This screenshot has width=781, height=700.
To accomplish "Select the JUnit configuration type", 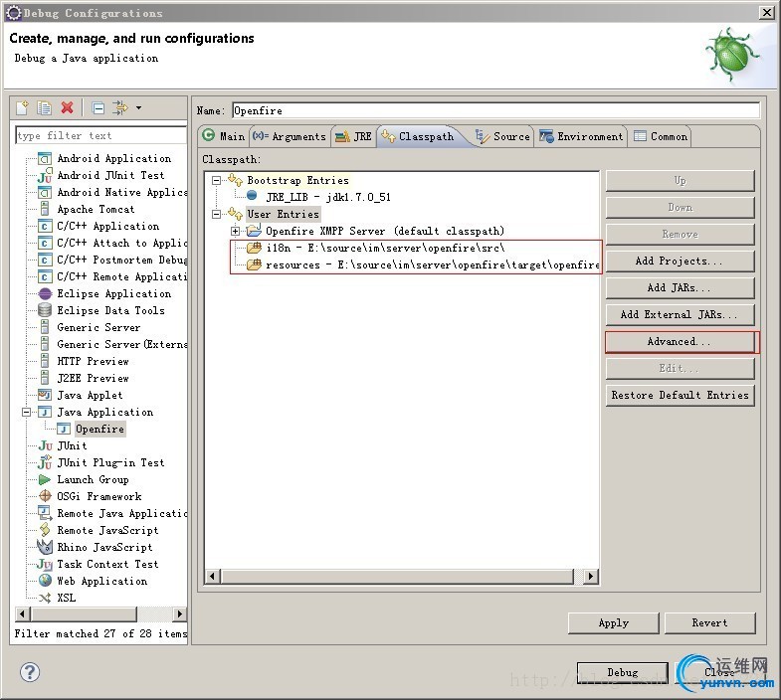I will tap(72, 445).
